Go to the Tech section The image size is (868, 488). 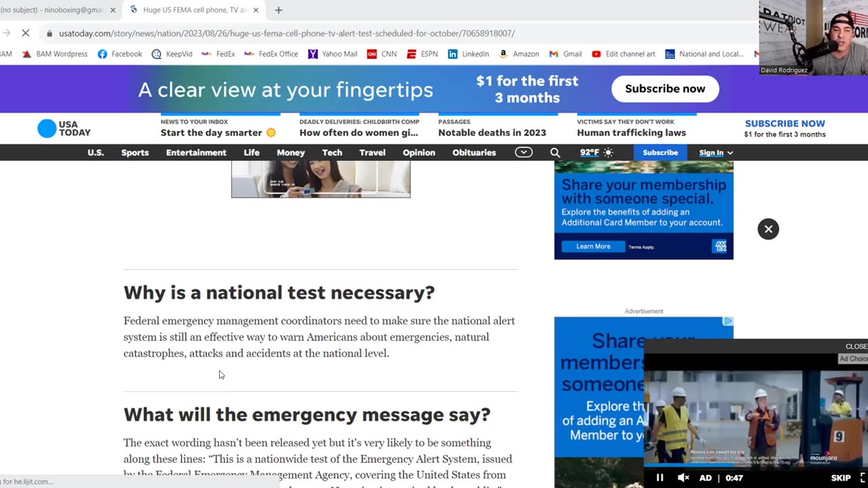click(x=332, y=152)
